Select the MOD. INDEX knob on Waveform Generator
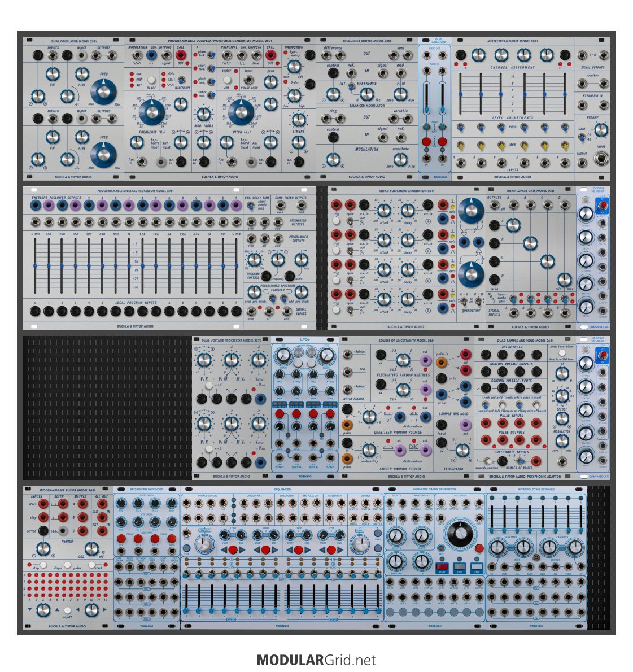This screenshot has width=633, height=672. coord(204,114)
